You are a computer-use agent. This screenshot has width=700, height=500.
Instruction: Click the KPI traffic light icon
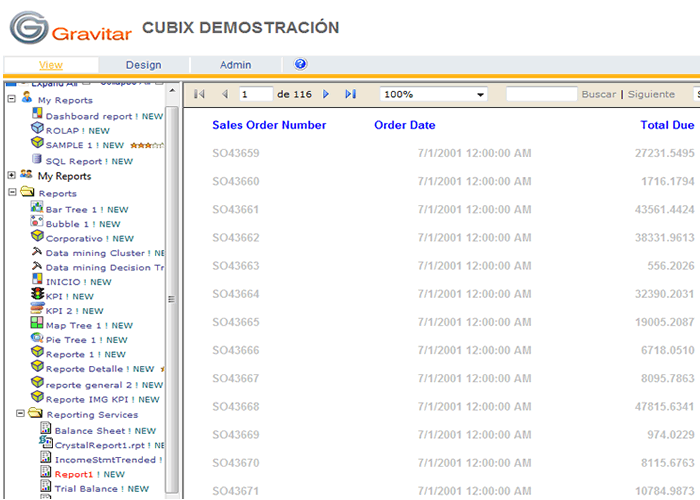(x=37, y=294)
